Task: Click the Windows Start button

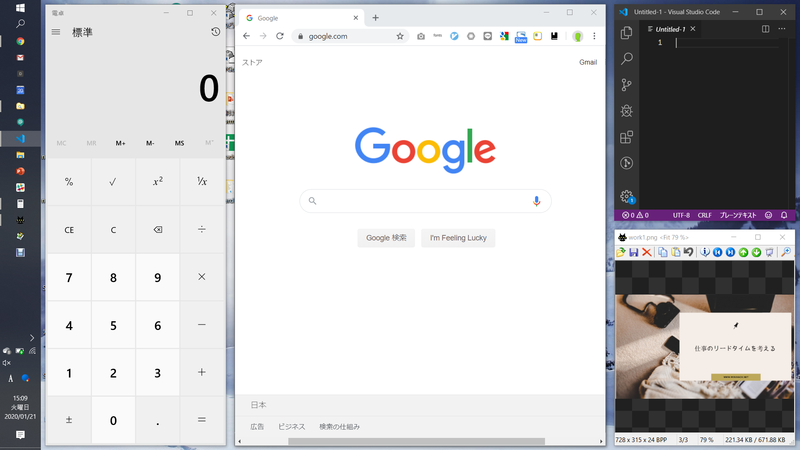Action: pyautogui.click(x=20, y=8)
